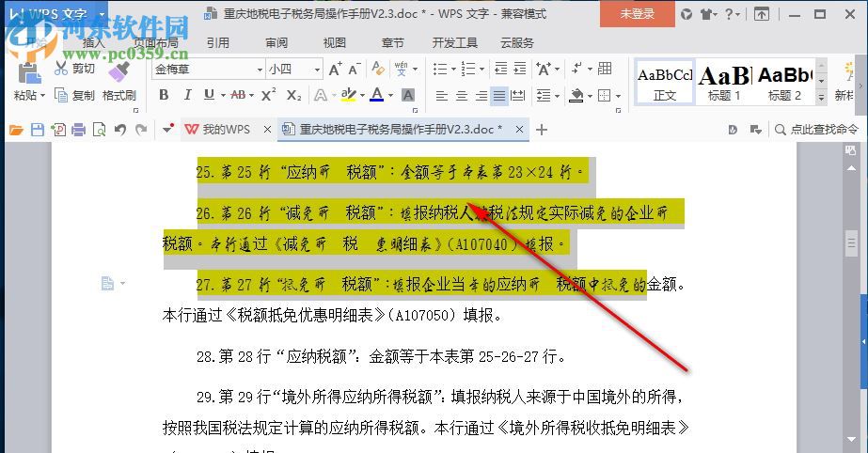
Task: Open the 云服务 ribbon tab
Action: 517,42
